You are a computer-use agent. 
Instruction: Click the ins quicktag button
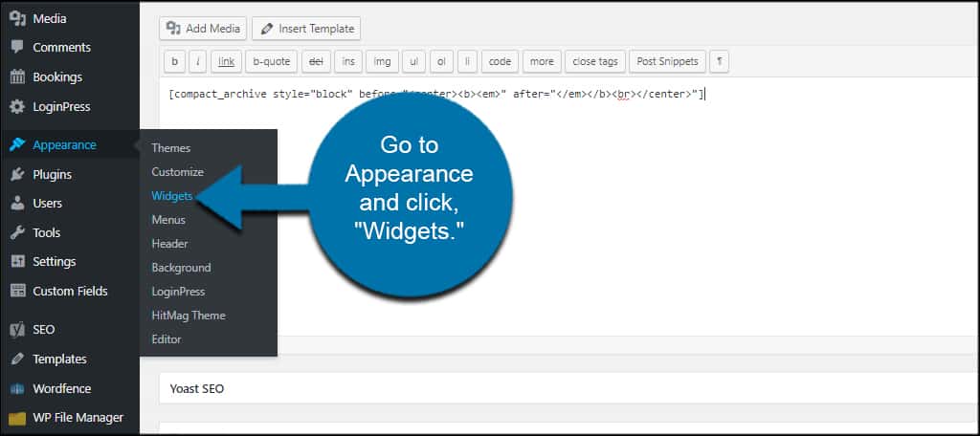point(348,61)
